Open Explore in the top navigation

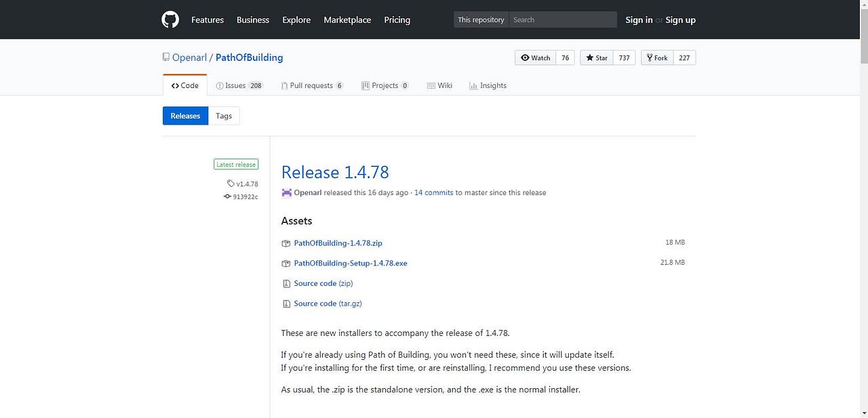click(296, 20)
